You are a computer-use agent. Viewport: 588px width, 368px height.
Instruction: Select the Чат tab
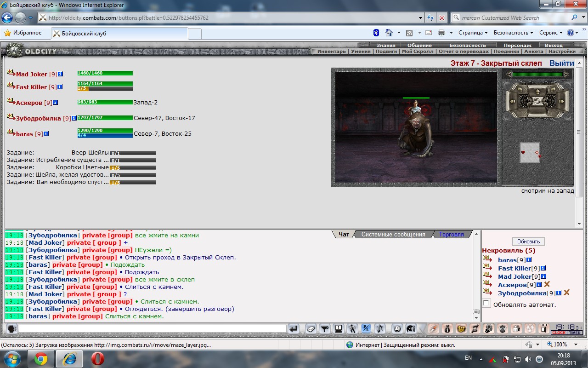point(344,234)
